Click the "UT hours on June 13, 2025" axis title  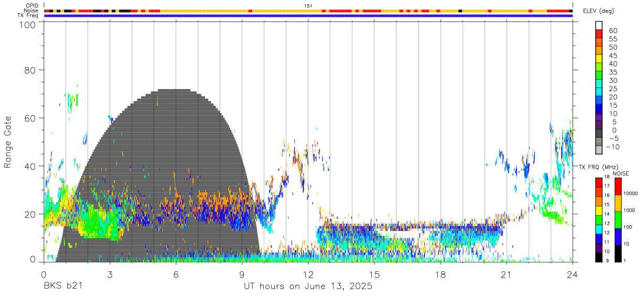tap(308, 287)
